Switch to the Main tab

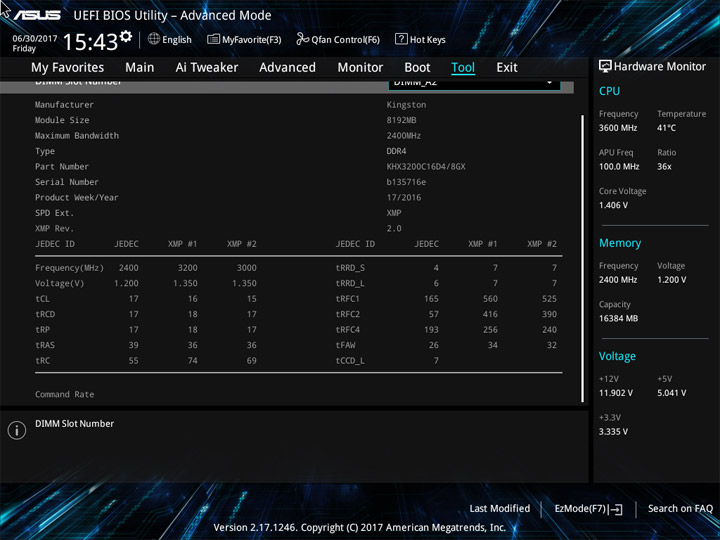[x=140, y=68]
